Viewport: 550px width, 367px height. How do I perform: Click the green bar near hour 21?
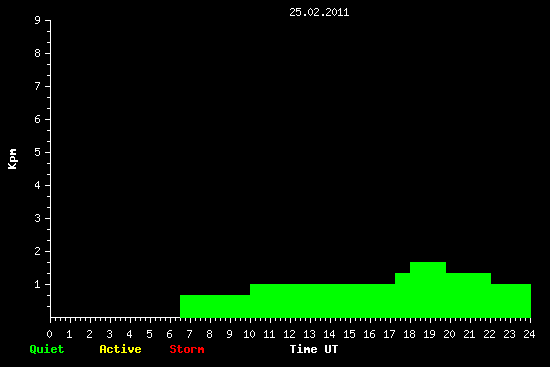click(x=468, y=295)
